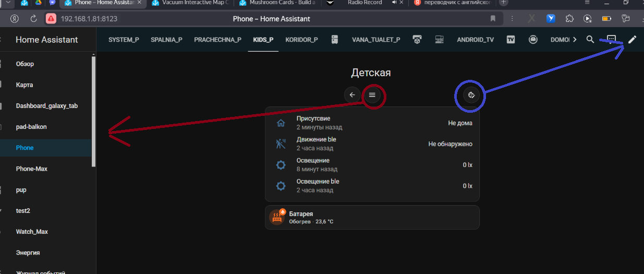Open Dashboard_galaxy_tab in the sidebar
Viewport: 644px width, 274px height.
click(x=46, y=106)
